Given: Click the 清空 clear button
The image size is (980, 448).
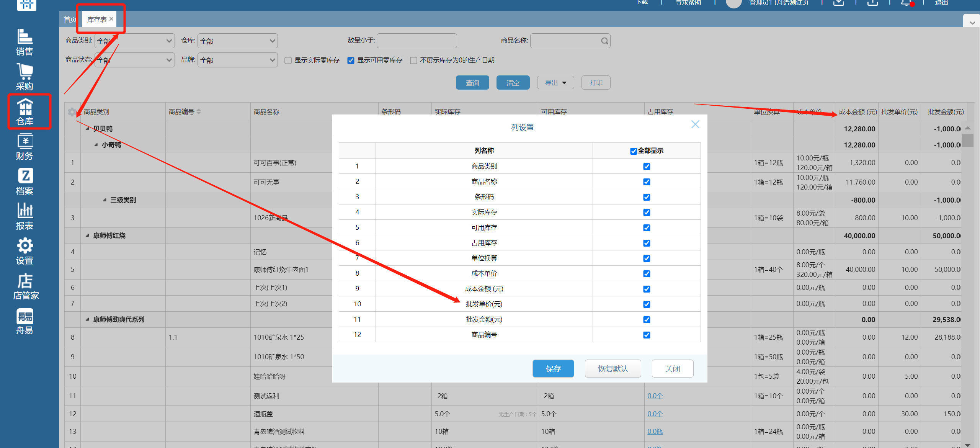Looking at the screenshot, I should tap(513, 83).
